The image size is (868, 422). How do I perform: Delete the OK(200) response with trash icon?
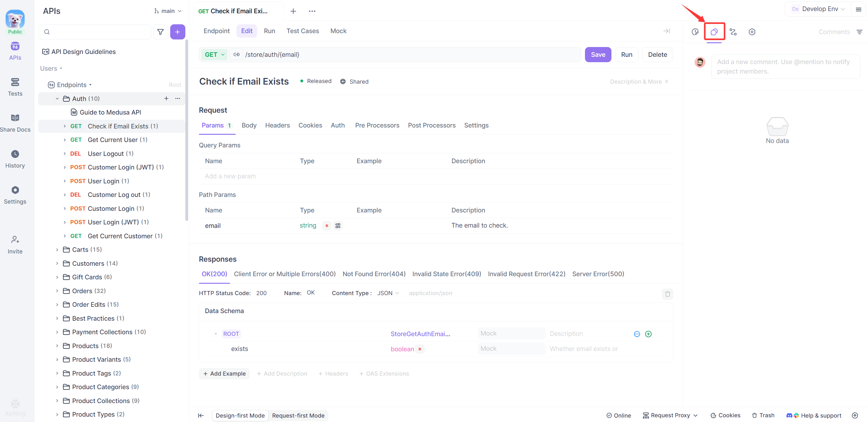click(667, 294)
